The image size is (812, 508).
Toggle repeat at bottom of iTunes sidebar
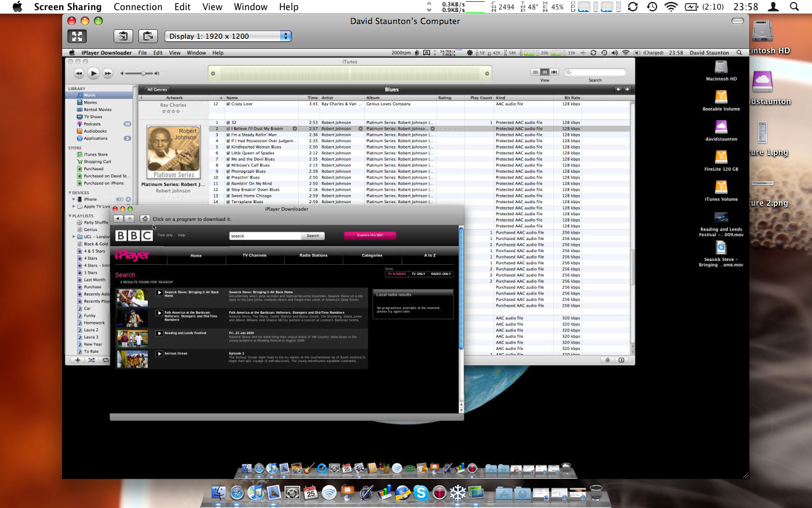105,360
